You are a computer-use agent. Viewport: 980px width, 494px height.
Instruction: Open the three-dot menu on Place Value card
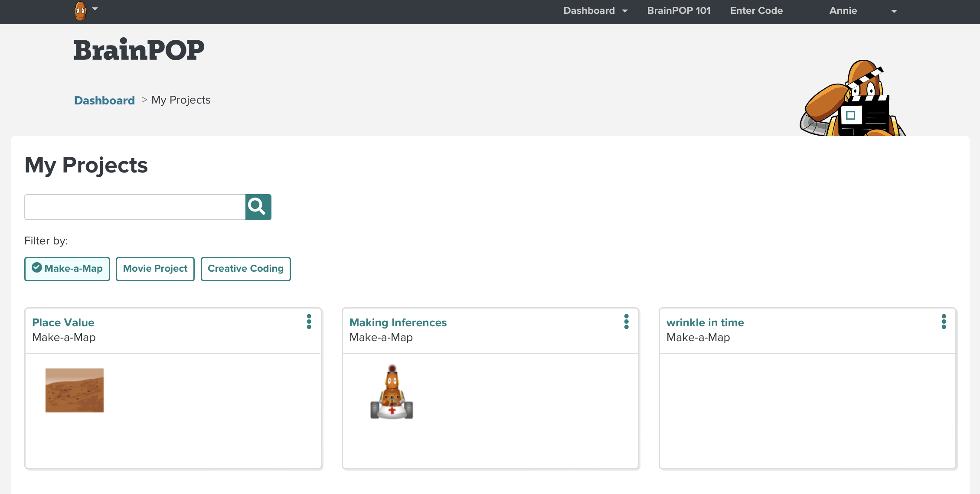[x=309, y=322]
